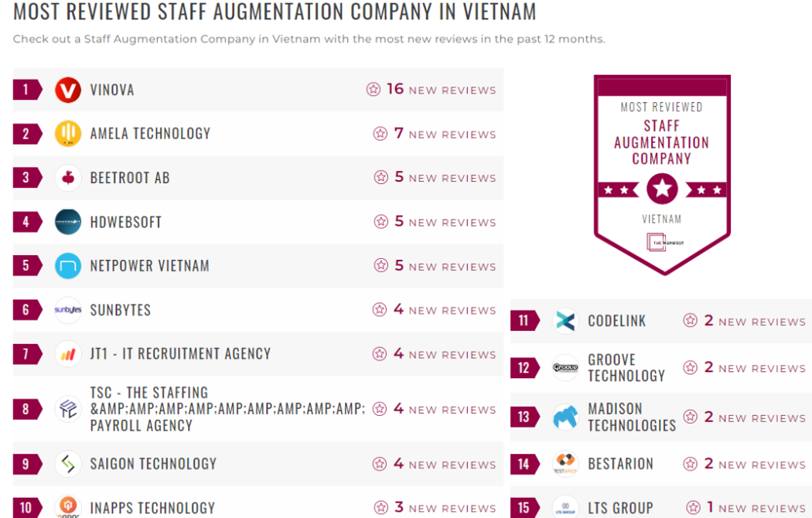Click the Madison Technologies logo icon

565,417
